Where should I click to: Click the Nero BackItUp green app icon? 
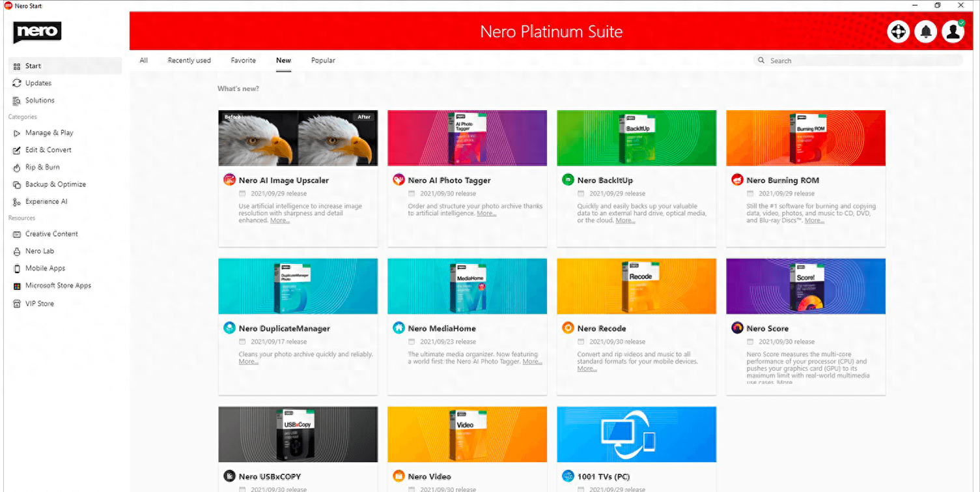tap(568, 180)
